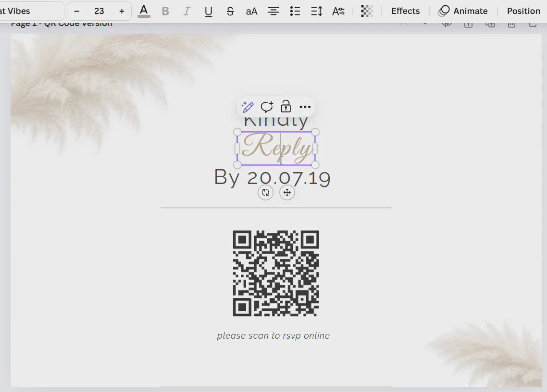Open the Effects panel
The image size is (547, 392).
(405, 11)
